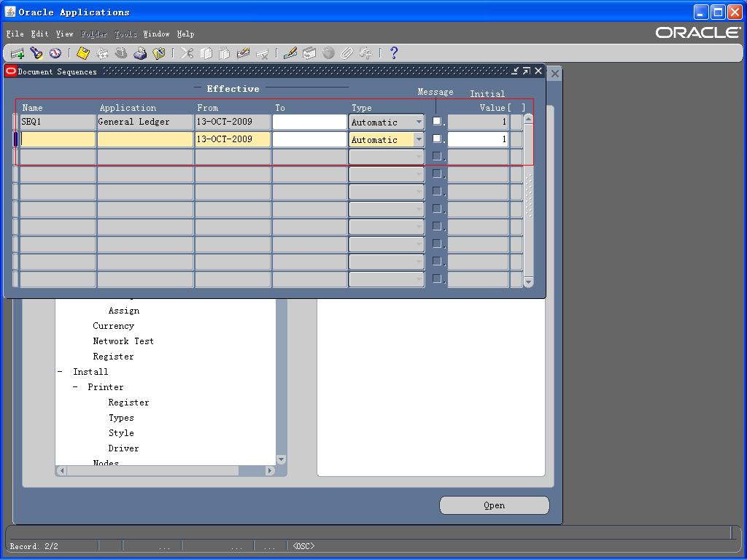Open the Tools menu
Image resolution: width=747 pixels, height=560 pixels.
point(125,34)
